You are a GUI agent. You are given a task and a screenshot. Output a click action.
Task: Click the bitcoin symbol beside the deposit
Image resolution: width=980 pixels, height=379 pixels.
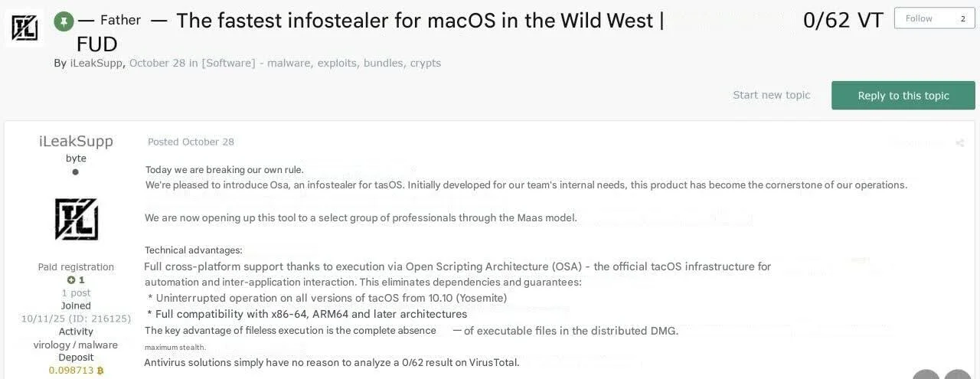point(100,371)
